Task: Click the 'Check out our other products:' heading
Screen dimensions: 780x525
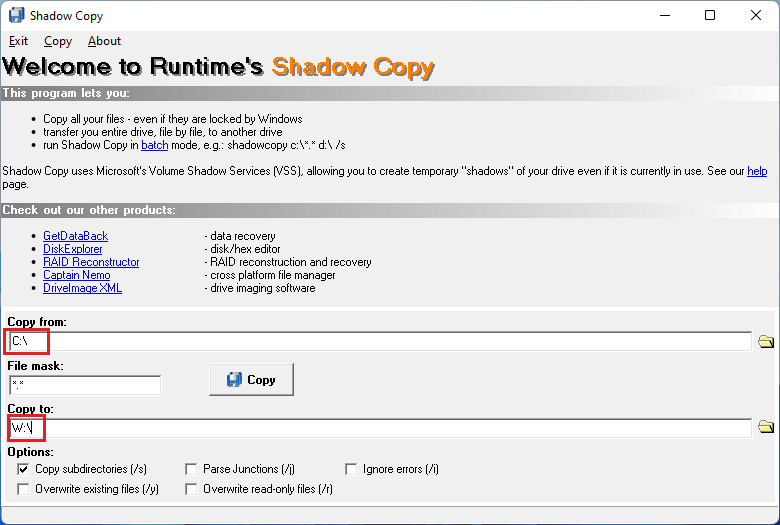Action: click(x=89, y=210)
